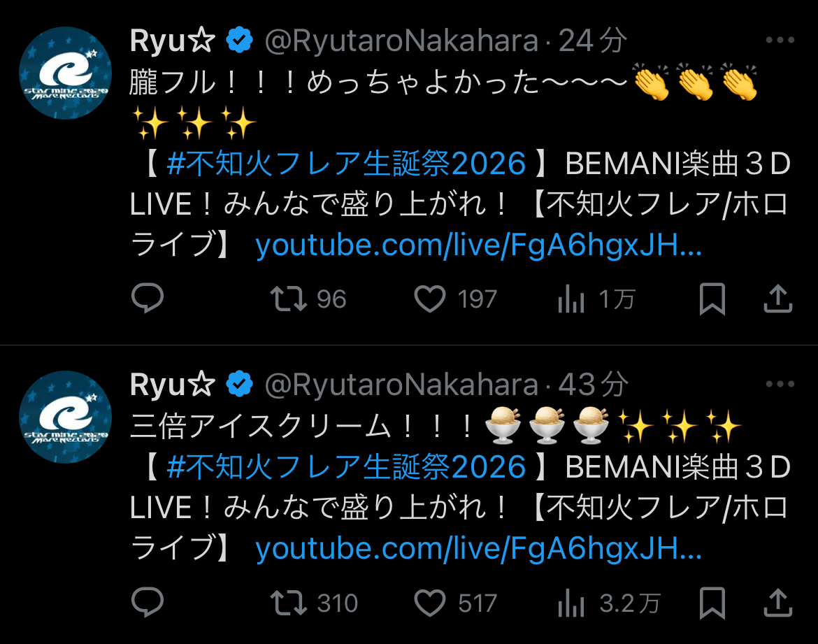View analytics showing 3.2万 views

(571, 603)
